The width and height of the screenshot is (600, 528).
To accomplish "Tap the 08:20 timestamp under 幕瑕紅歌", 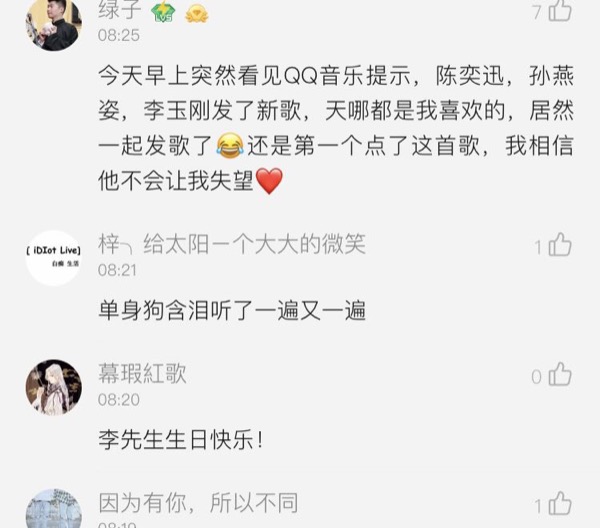I will point(119,400).
